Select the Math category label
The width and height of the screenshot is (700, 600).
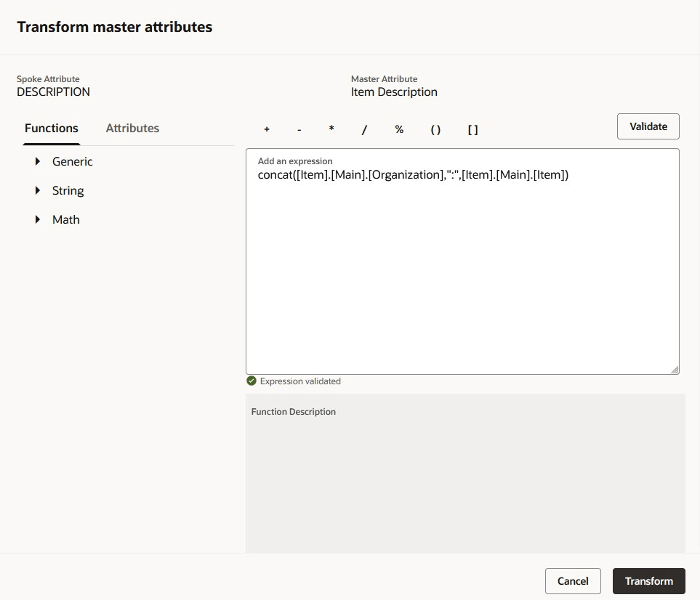[65, 219]
